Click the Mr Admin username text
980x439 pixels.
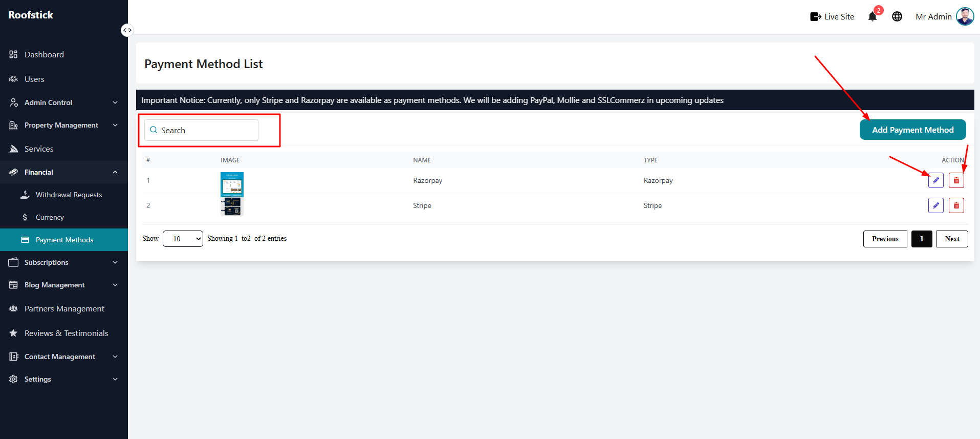[933, 16]
